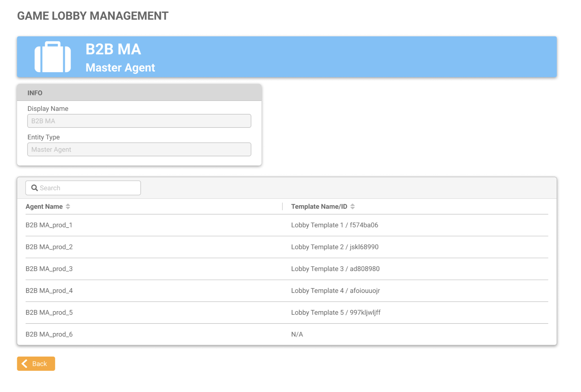Click the Agent Name column header

click(44, 207)
